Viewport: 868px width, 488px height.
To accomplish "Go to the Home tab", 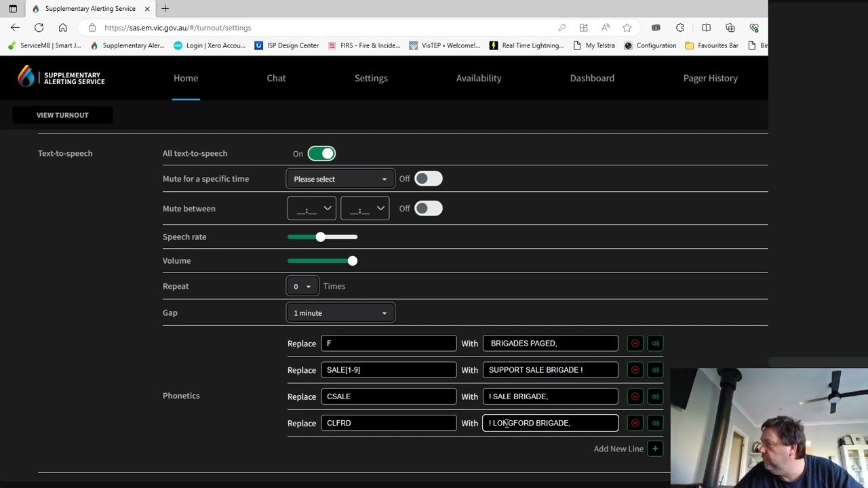I will (x=186, y=78).
